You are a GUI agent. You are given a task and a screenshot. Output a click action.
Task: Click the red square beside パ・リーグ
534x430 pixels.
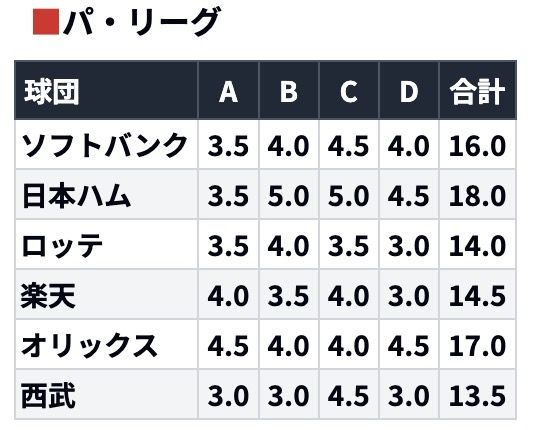[46, 22]
